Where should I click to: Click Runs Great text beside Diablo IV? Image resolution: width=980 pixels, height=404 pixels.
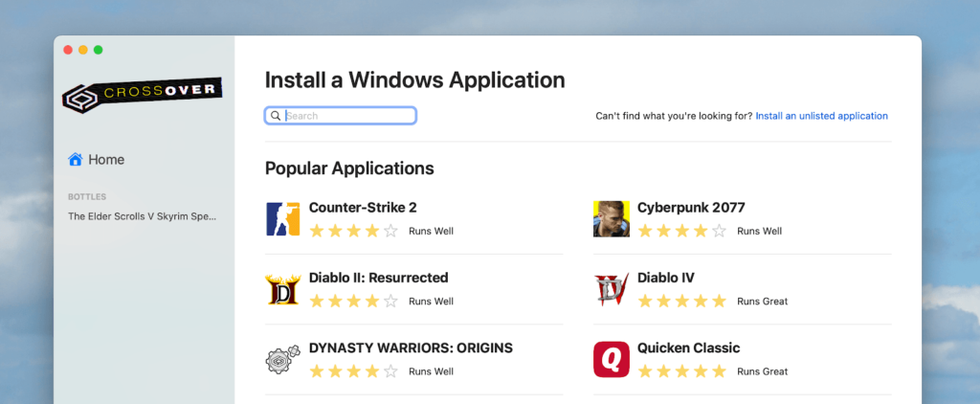(x=763, y=301)
